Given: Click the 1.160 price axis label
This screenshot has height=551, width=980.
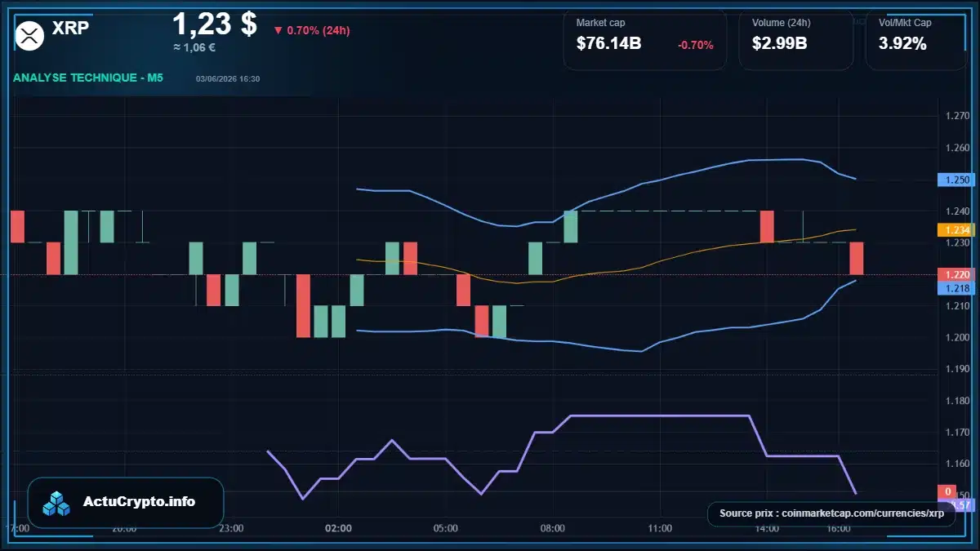Looking at the screenshot, I should click(x=956, y=464).
